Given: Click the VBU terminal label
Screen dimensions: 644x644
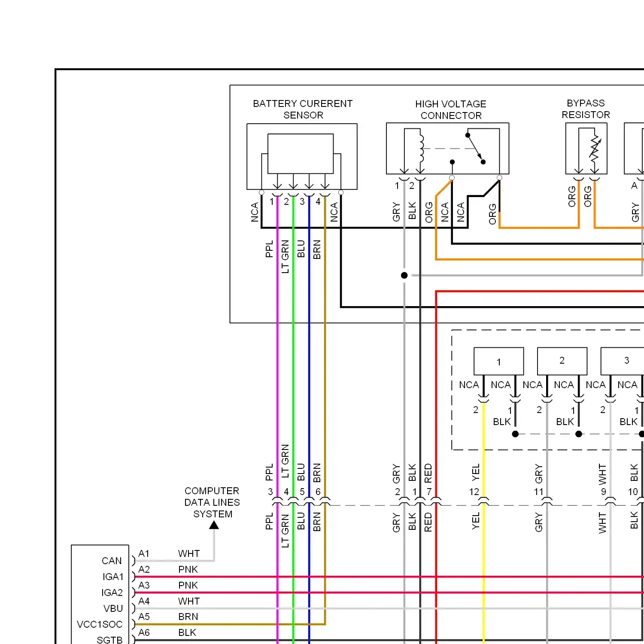Looking at the screenshot, I should tap(113, 608).
